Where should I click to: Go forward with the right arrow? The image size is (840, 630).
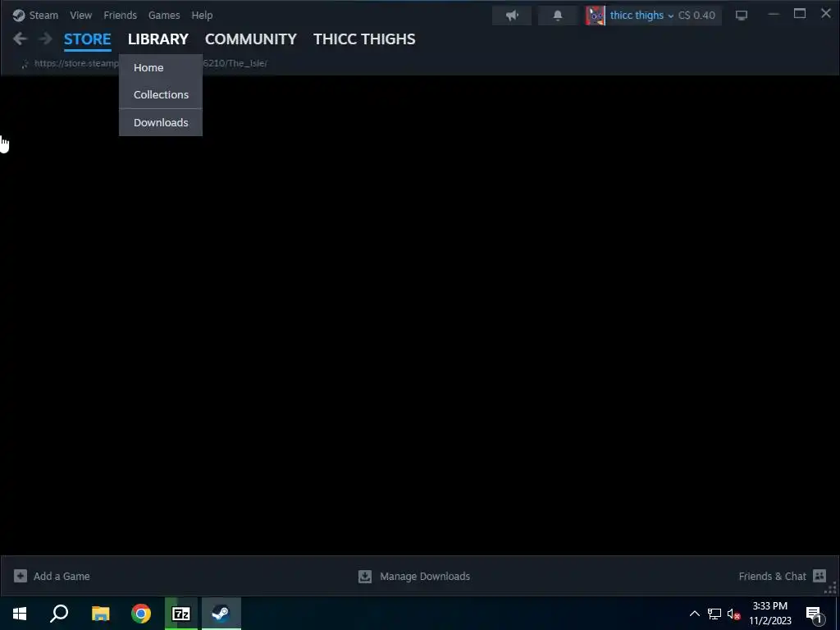[x=46, y=39]
